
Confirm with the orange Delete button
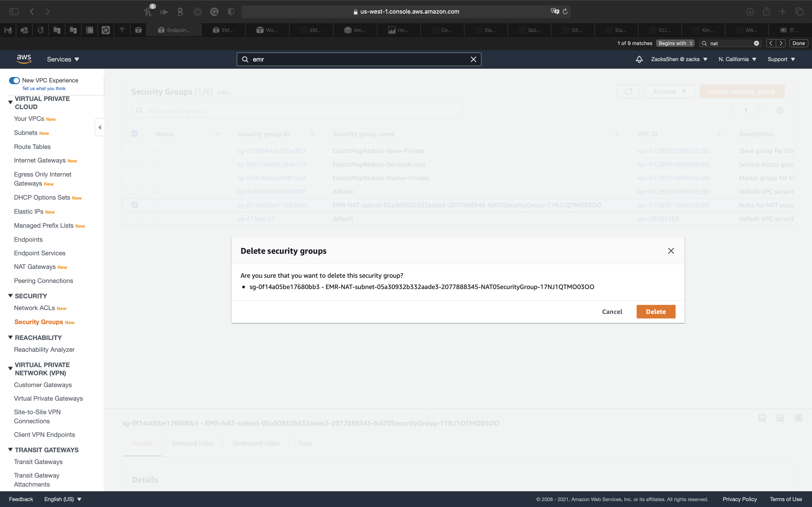point(656,311)
